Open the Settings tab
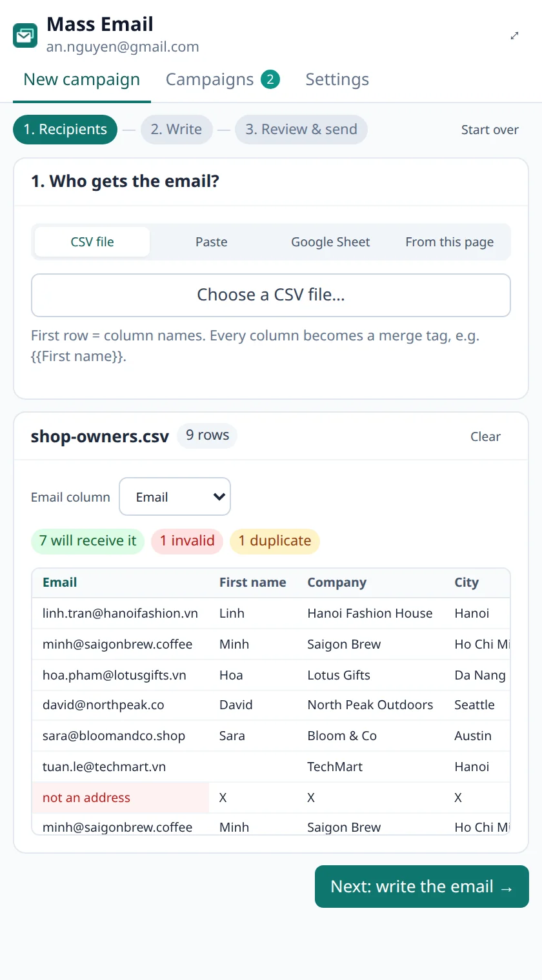The width and height of the screenshot is (542, 980). point(337,79)
